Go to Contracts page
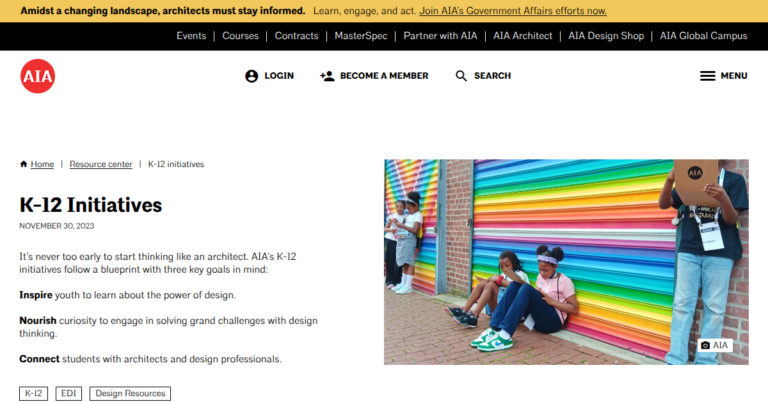The height and width of the screenshot is (402, 768). click(x=296, y=36)
